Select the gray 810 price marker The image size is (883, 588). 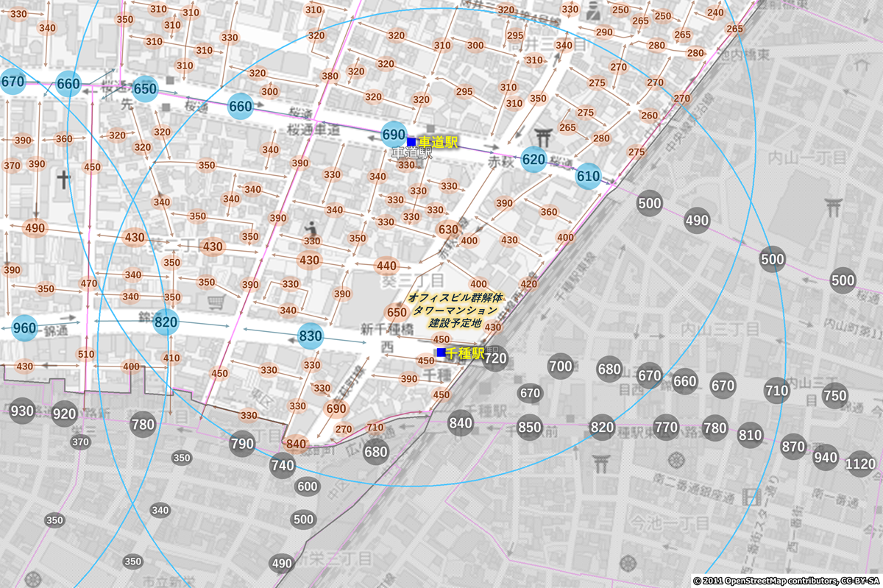[750, 435]
